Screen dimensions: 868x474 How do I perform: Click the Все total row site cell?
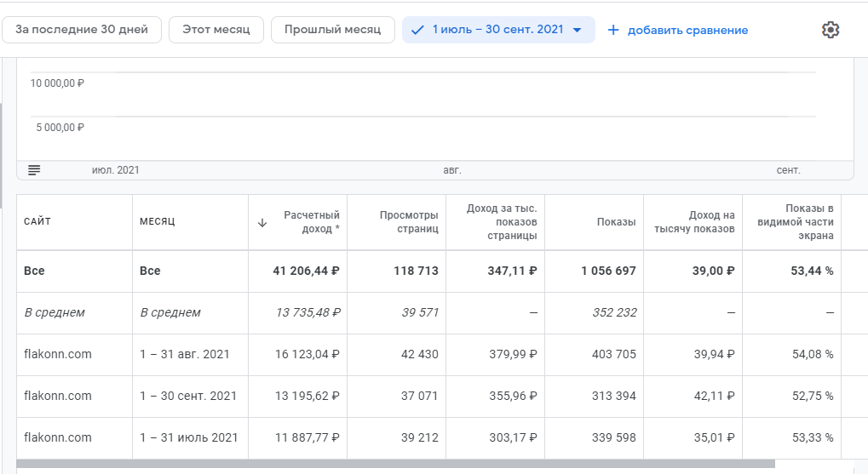[35, 271]
